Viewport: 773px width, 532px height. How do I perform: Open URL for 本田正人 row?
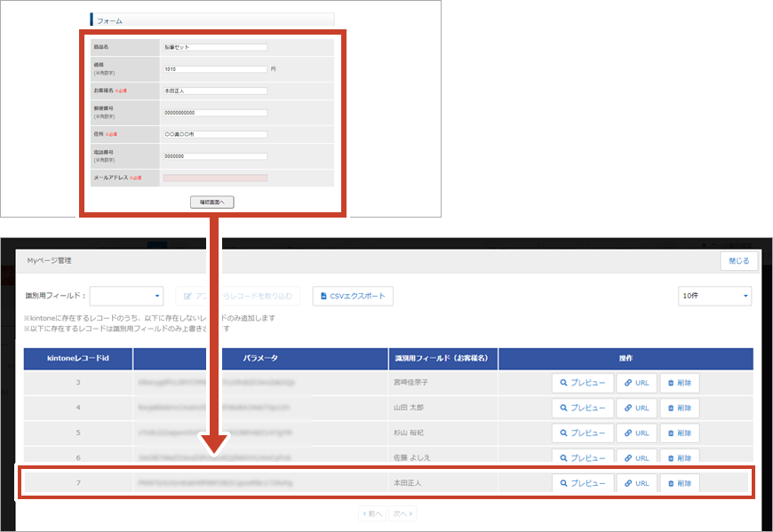[x=636, y=483]
